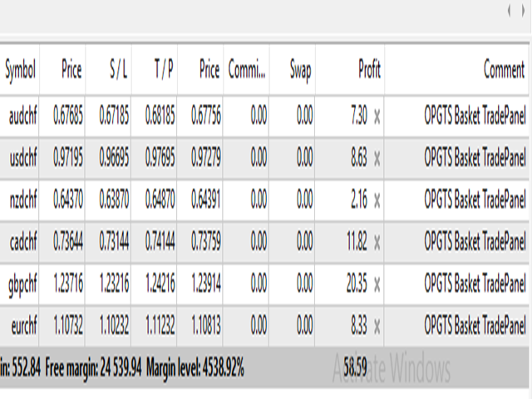Click the gbpchf profit value 20.35
This screenshot has height=399, width=532.
click(357, 283)
